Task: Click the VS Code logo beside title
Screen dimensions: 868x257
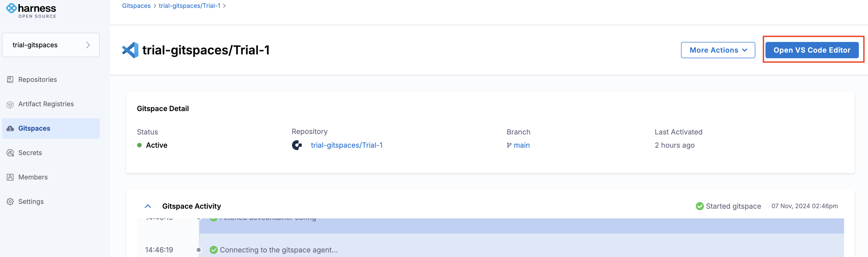Action: (130, 50)
